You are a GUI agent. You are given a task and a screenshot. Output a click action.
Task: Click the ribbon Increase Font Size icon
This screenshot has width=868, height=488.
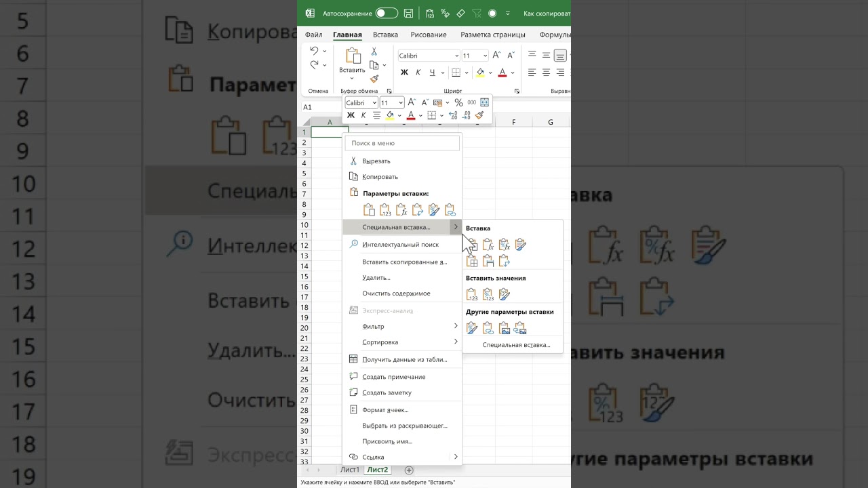click(496, 56)
